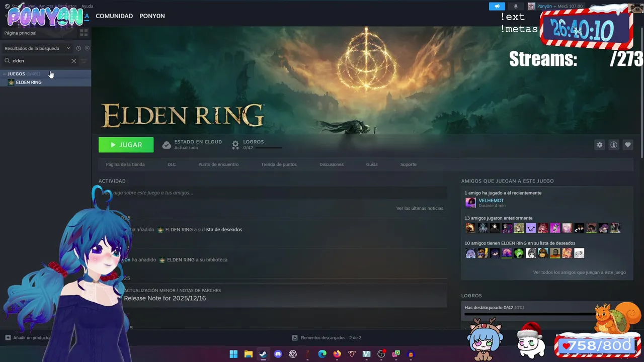
Task: Open VELHEMOT's profile name
Action: tap(491, 201)
